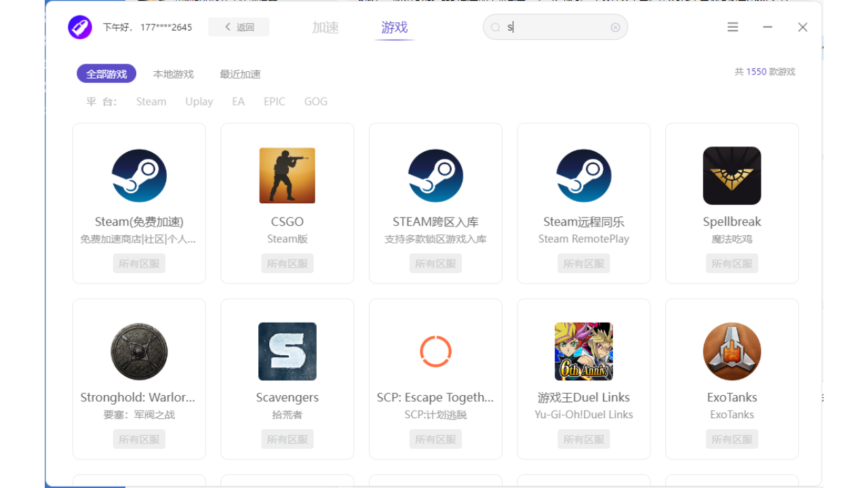Click the purple rocket app logo
The width and height of the screenshot is (868, 488).
tap(80, 27)
